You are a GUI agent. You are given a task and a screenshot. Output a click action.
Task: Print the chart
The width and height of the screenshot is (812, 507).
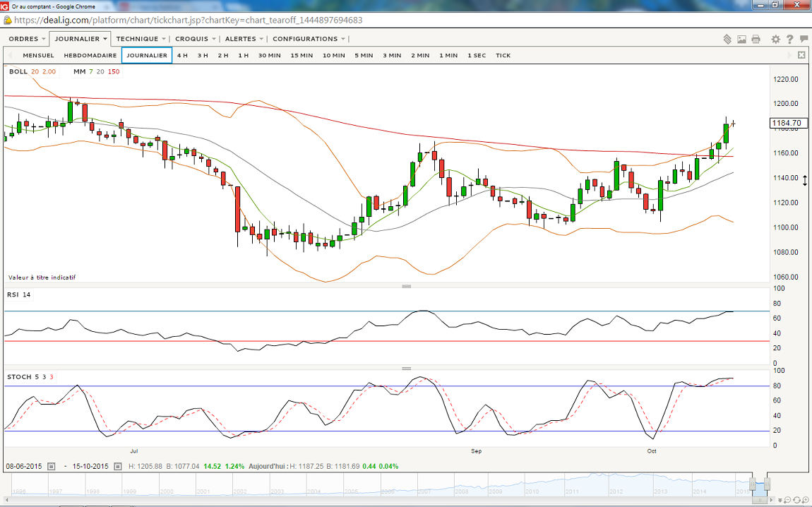pyautogui.click(x=756, y=40)
